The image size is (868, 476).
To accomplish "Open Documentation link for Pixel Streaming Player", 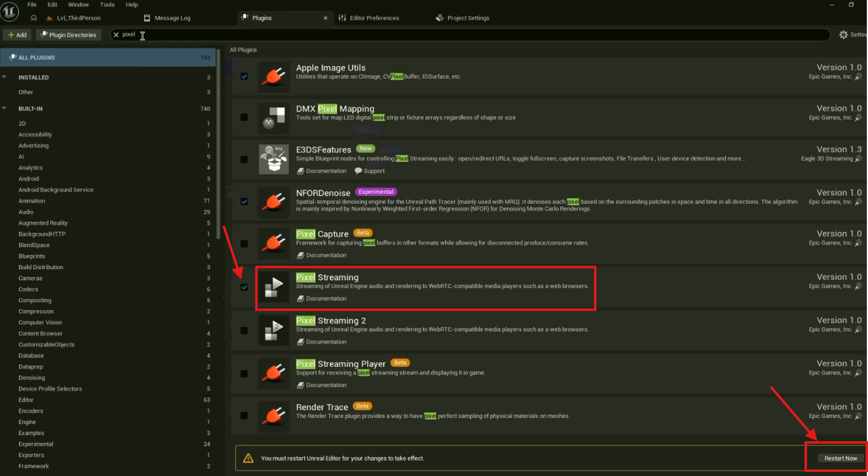I will (322, 385).
